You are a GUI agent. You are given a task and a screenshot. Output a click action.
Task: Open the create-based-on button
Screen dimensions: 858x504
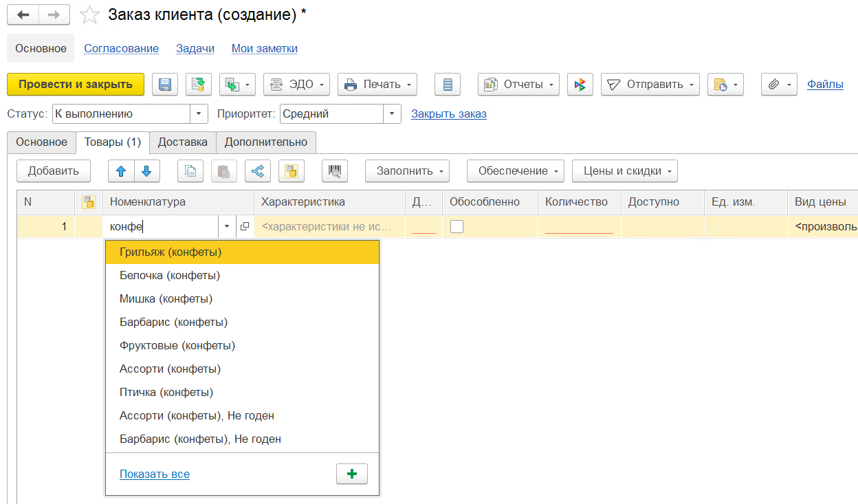238,85
